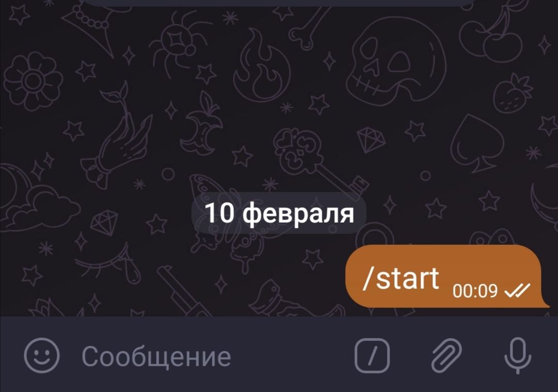Click the strawberry doodle on wallpaper
The width and height of the screenshot is (558, 392).
(513, 91)
